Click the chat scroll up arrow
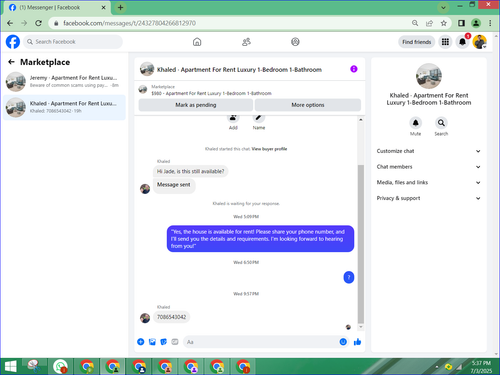Screen dimensions: 500x375 coord(361,120)
